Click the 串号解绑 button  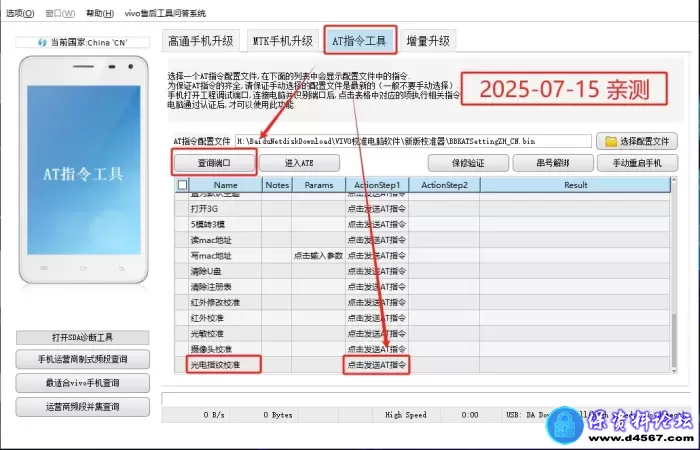(553, 163)
